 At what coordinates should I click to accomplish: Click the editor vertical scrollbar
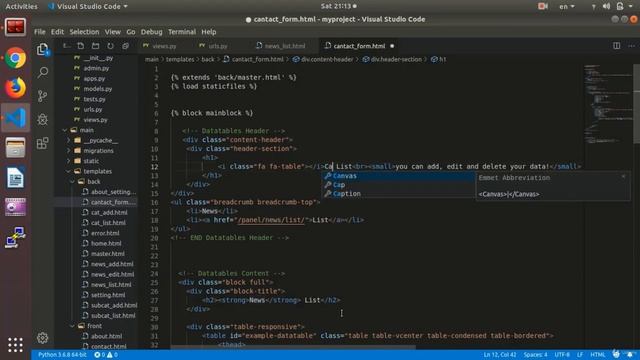(x=636, y=104)
